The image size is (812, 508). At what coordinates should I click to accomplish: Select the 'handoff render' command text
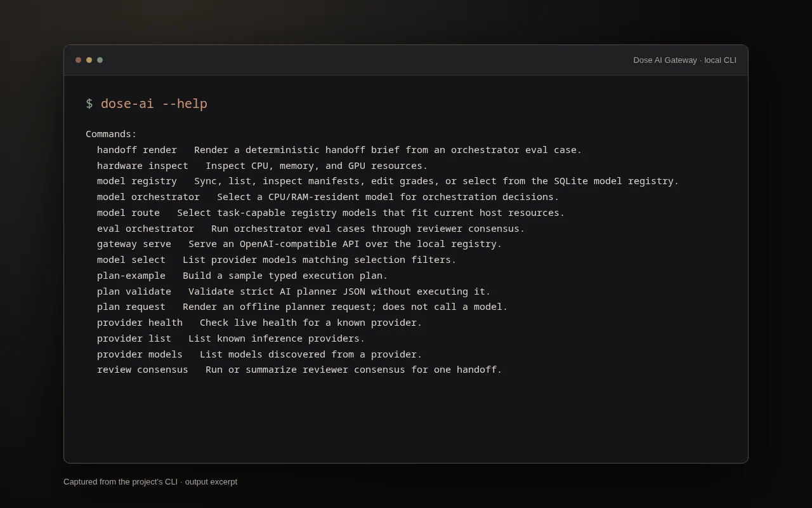137,150
